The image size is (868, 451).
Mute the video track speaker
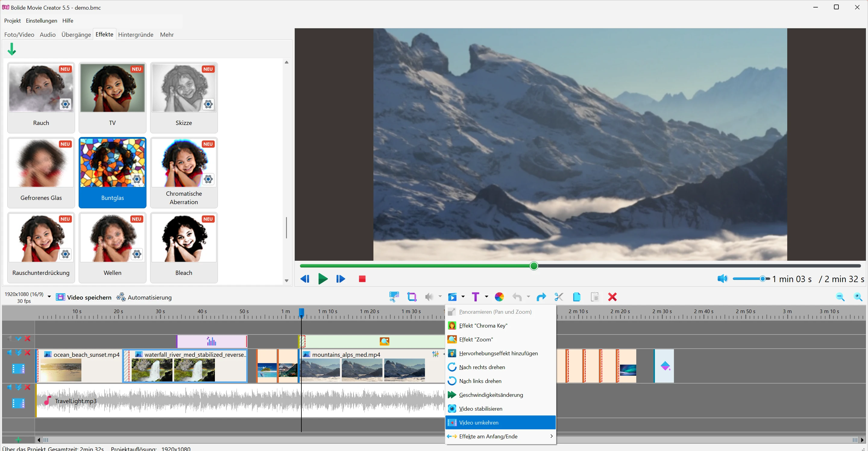(9, 352)
